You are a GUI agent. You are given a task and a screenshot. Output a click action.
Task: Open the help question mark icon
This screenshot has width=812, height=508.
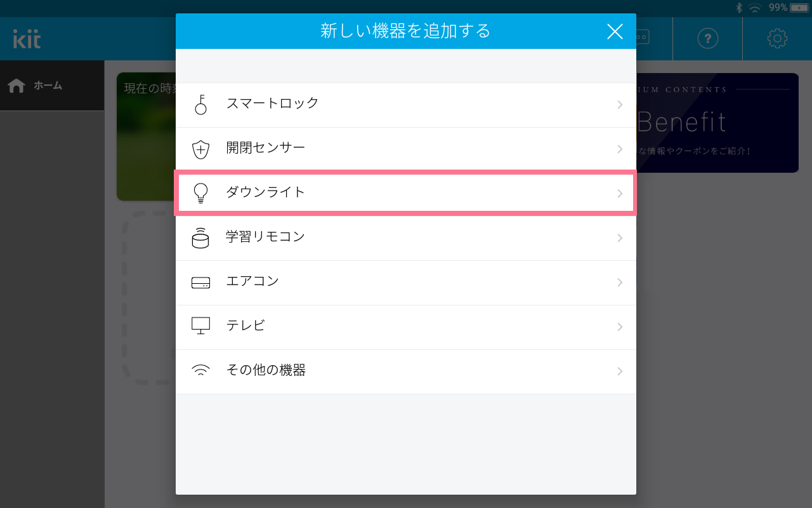[x=708, y=39]
